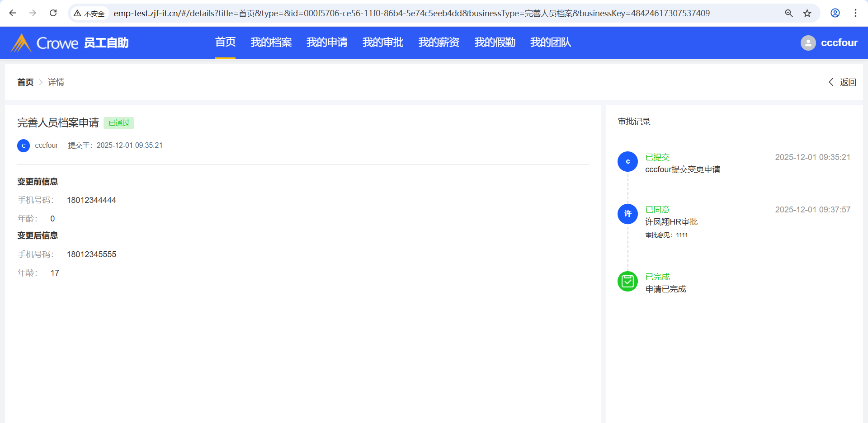This screenshot has width=868, height=423.
Task: Open the 首页 navigation tab
Action: (x=225, y=42)
